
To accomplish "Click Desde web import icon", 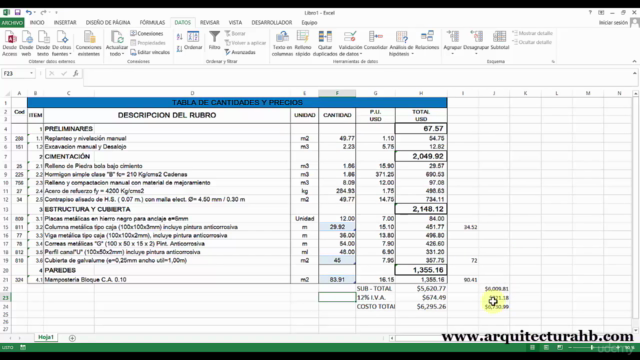I will (27, 43).
